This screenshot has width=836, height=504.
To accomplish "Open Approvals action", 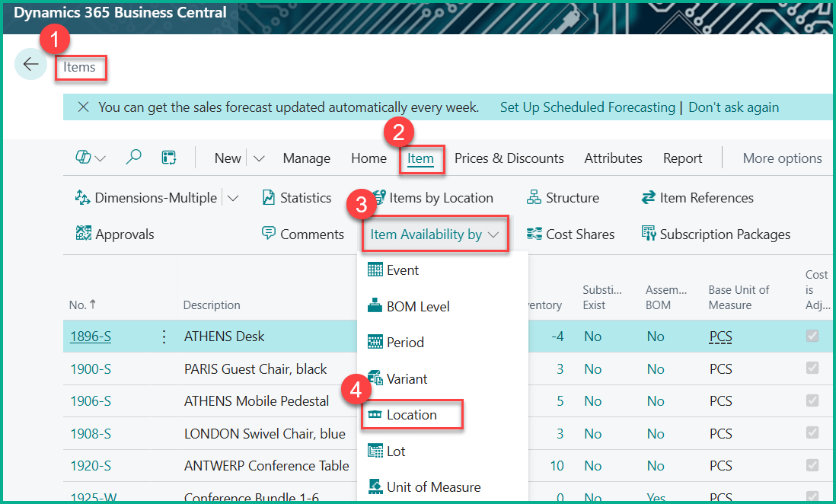I will click(115, 234).
